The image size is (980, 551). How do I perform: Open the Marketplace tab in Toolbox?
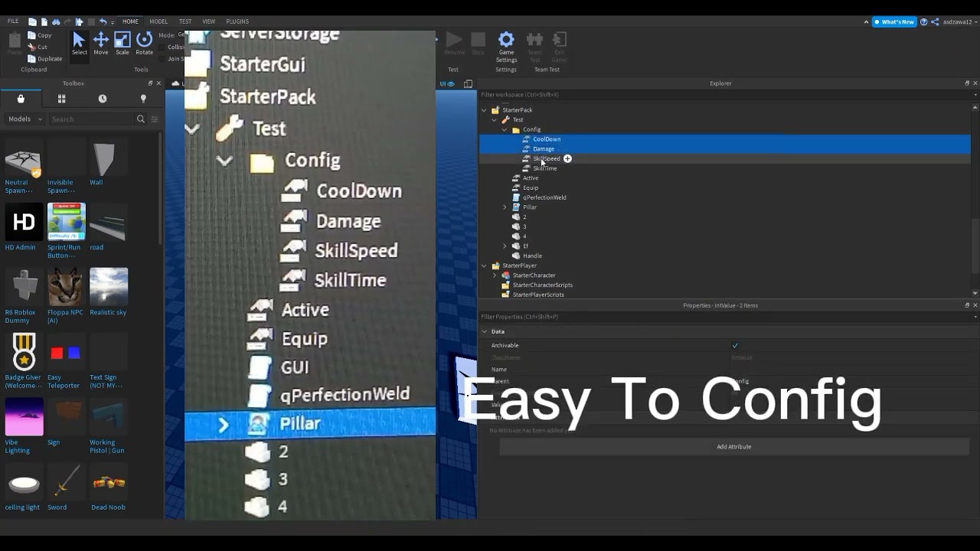pos(21,99)
